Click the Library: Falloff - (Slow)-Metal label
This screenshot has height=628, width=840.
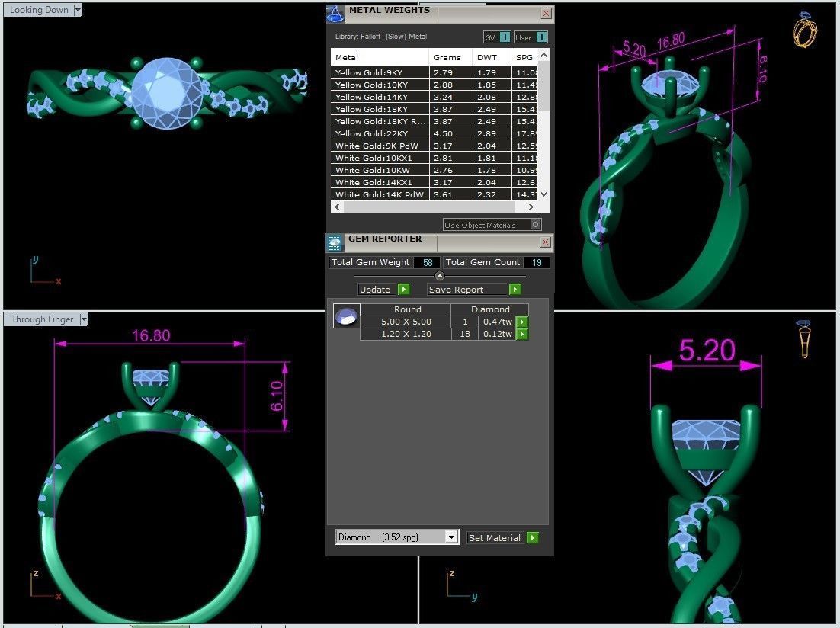(x=381, y=37)
